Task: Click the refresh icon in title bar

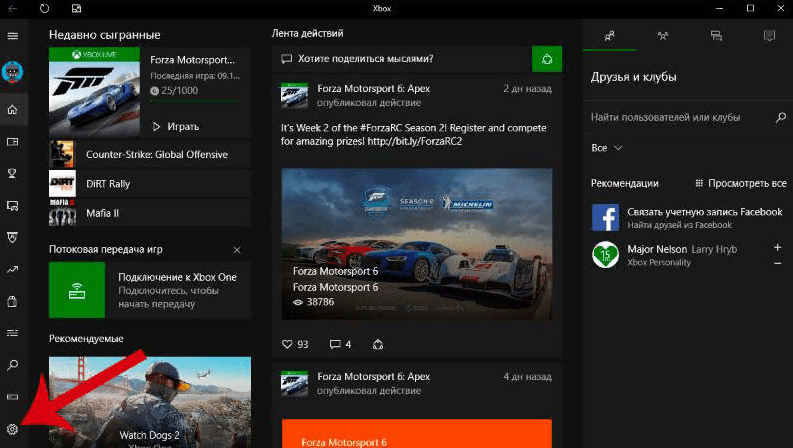Action: point(45,9)
